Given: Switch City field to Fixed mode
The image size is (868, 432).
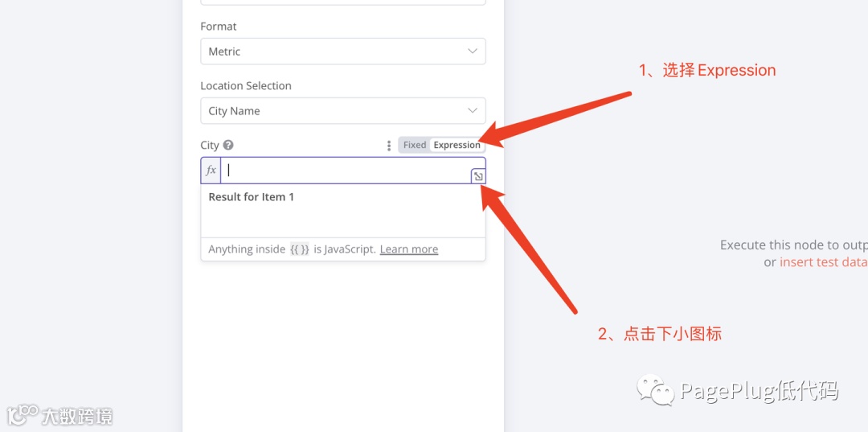Looking at the screenshot, I should tap(415, 146).
